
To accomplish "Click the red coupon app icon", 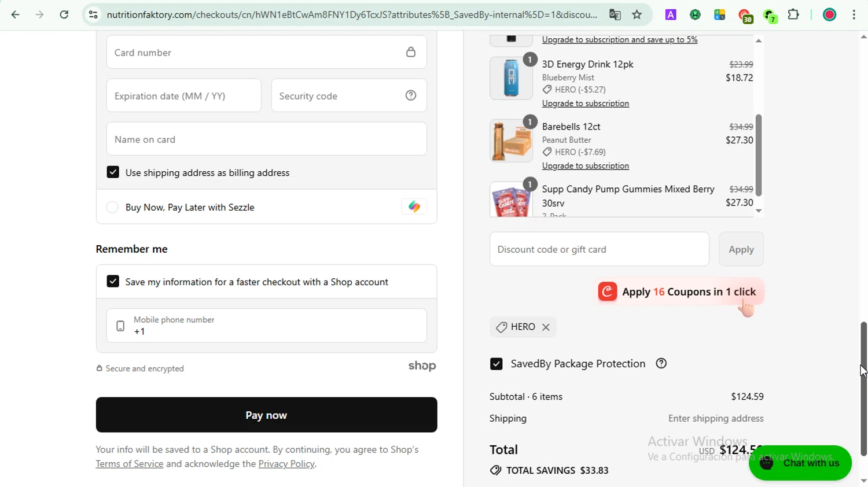I will pos(608,292).
